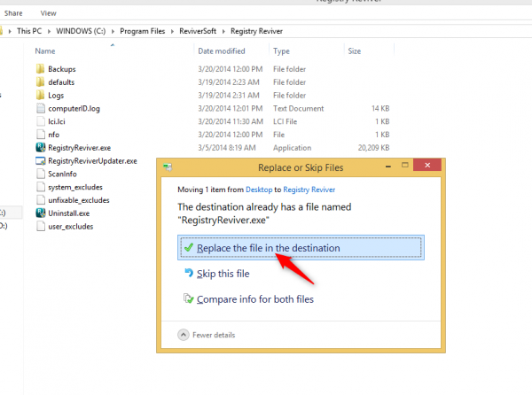Sort by Date modified column header
The height and width of the screenshot is (395, 532).
coord(222,51)
